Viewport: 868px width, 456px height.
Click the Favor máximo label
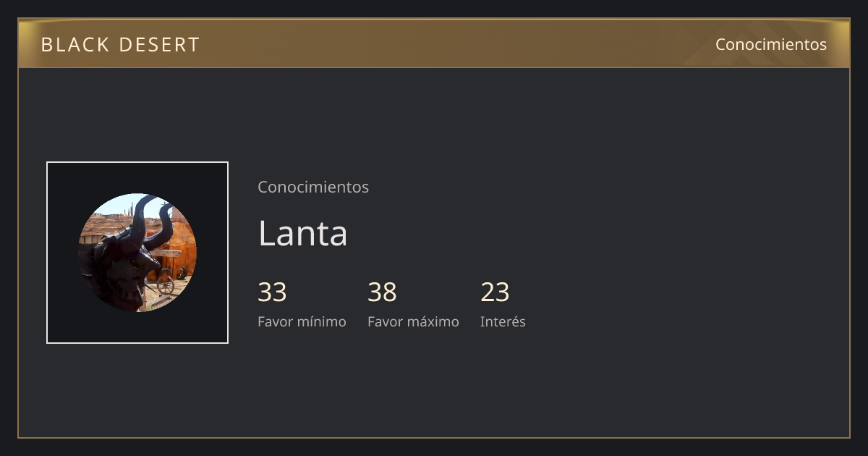pyautogui.click(x=413, y=321)
